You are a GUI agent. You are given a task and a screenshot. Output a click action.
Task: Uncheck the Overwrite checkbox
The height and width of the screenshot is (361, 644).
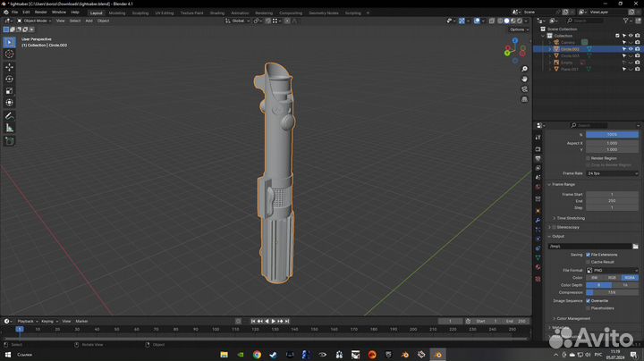point(589,301)
